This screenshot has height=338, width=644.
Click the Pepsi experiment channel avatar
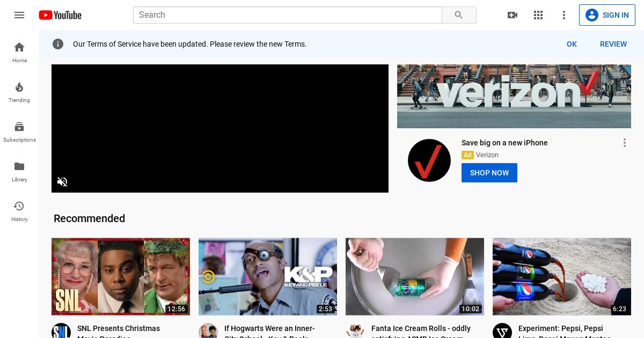502,331
